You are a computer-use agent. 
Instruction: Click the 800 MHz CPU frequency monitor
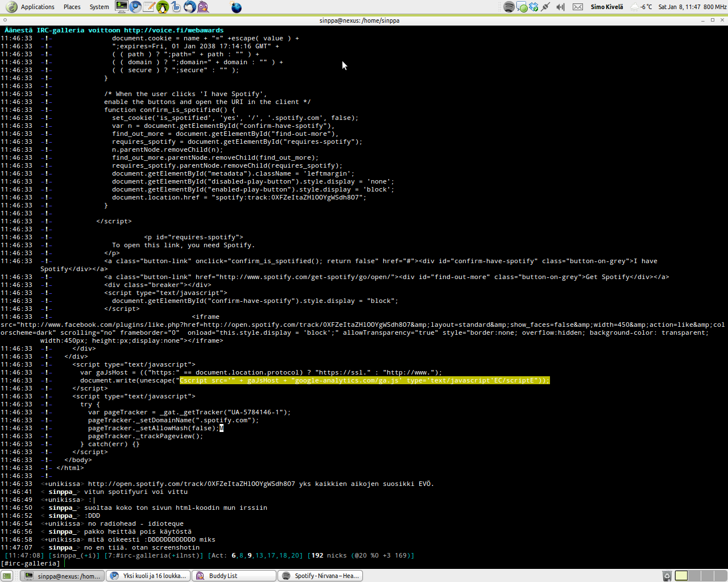pos(715,7)
